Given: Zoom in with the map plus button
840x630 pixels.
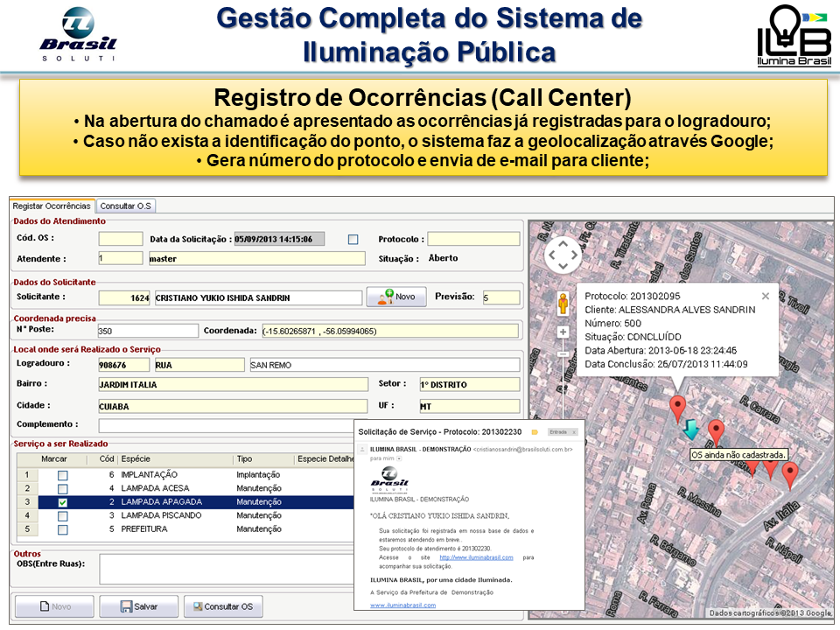Looking at the screenshot, I should (563, 332).
